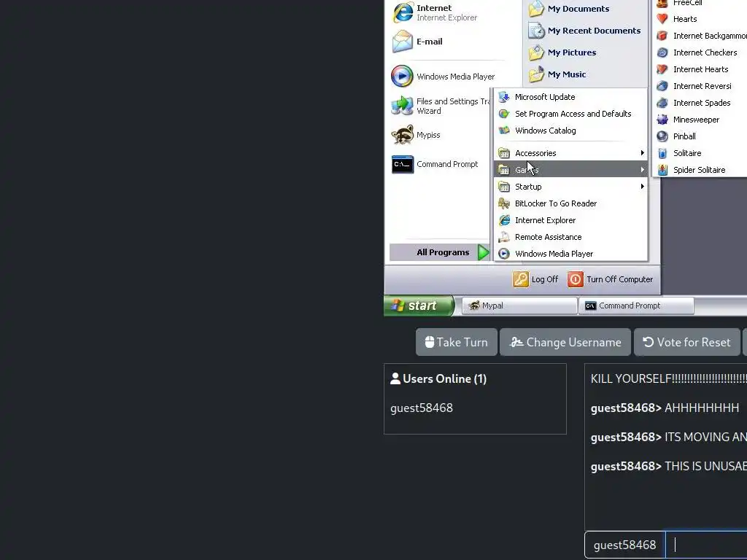
Task: Launch the Pinball icon
Action: click(662, 136)
